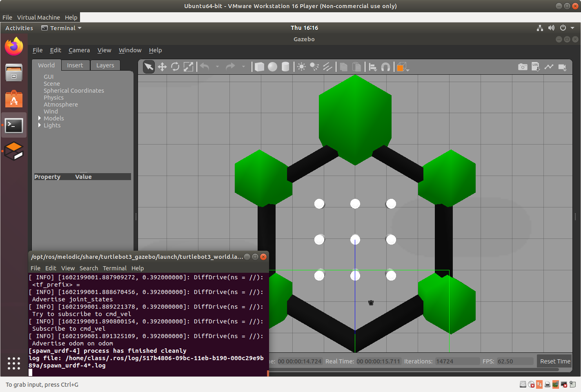Image resolution: width=581 pixels, height=392 pixels.
Task: Switch to the Insert tab
Action: [75, 65]
